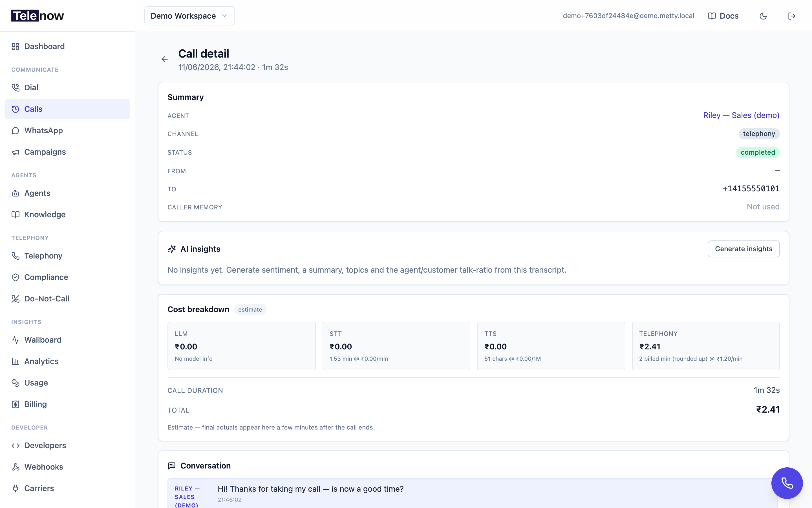Image resolution: width=812 pixels, height=508 pixels.
Task: Click the TTS cost card
Action: pos(551,346)
